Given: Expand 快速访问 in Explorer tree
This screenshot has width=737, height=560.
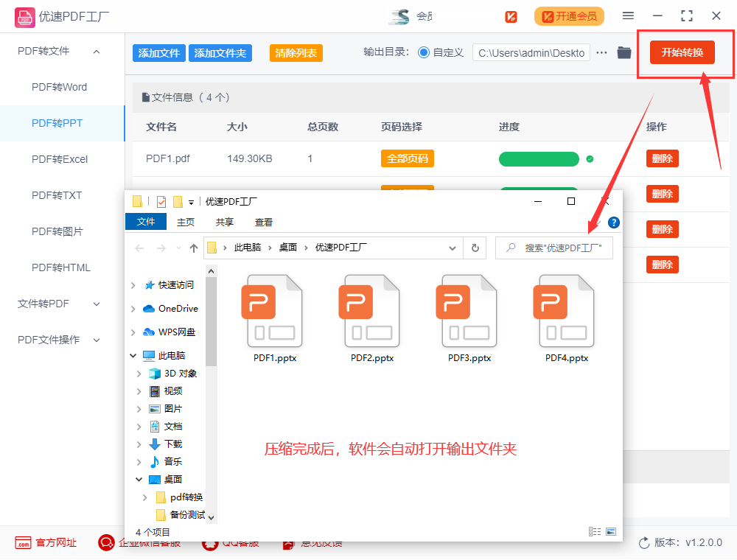Looking at the screenshot, I should [x=133, y=285].
